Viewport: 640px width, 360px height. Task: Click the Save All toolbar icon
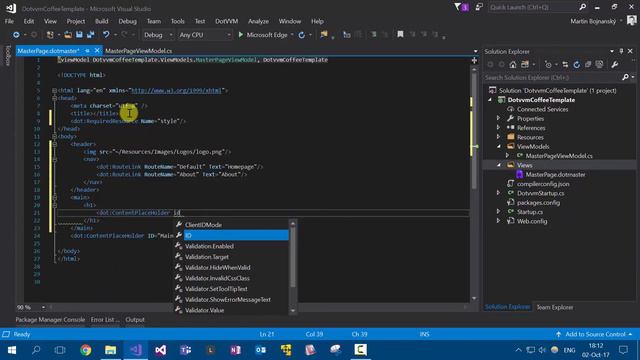(90, 35)
